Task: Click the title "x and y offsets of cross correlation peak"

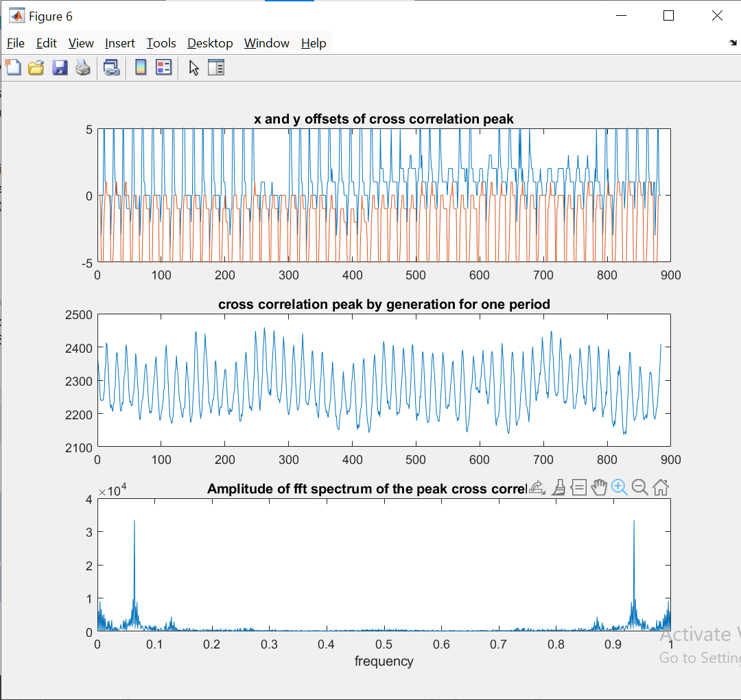Action: pos(384,119)
